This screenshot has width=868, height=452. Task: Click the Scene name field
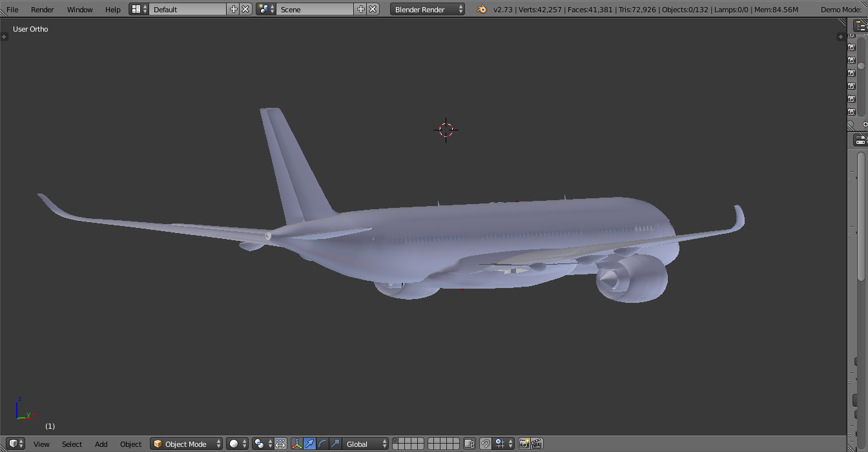click(315, 9)
